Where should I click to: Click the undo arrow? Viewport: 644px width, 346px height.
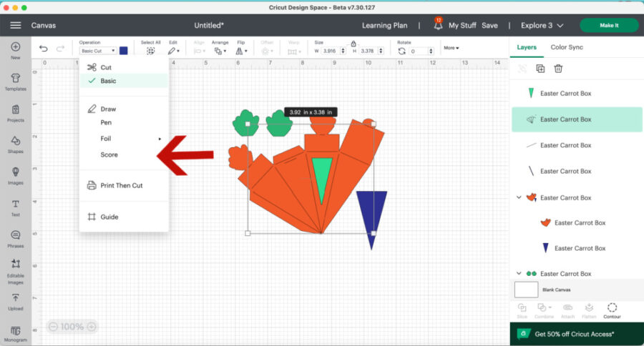[x=44, y=49]
